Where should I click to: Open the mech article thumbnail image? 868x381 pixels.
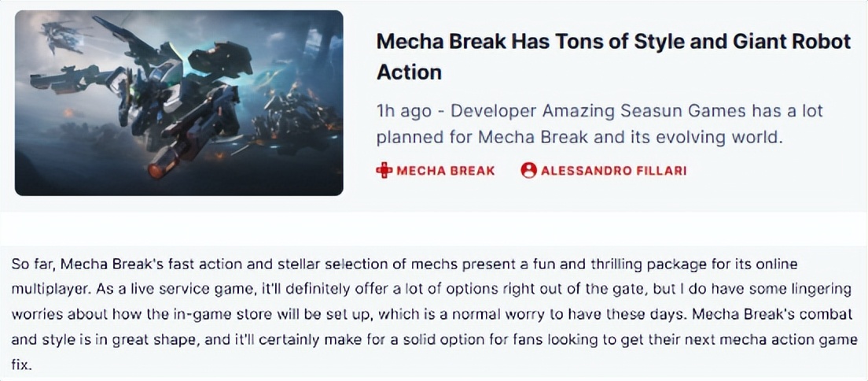(178, 102)
